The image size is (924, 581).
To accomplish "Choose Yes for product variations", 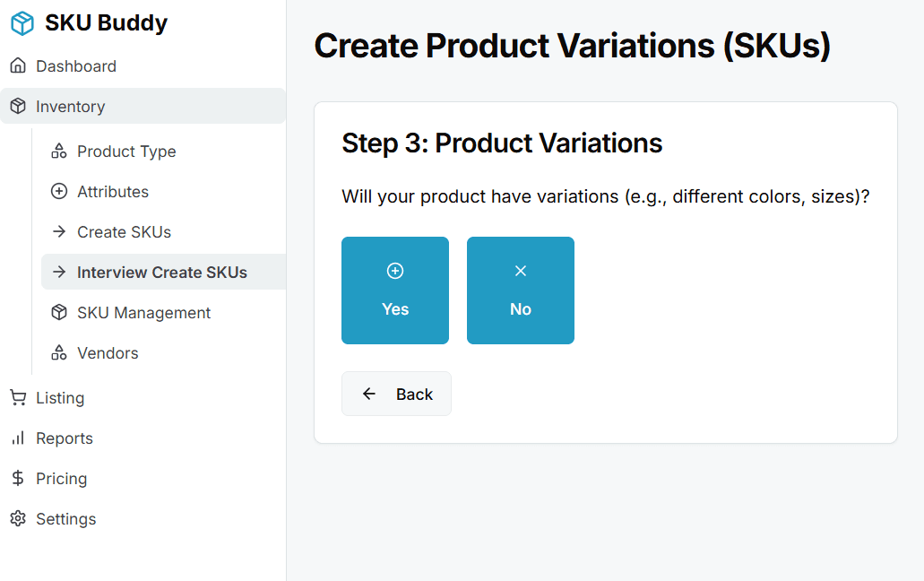I will pos(394,290).
